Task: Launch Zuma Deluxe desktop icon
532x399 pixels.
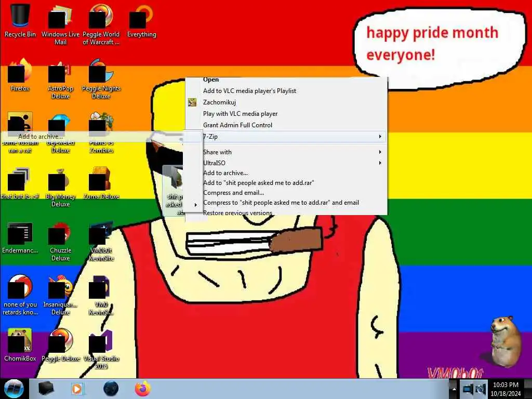Action: pyautogui.click(x=101, y=183)
